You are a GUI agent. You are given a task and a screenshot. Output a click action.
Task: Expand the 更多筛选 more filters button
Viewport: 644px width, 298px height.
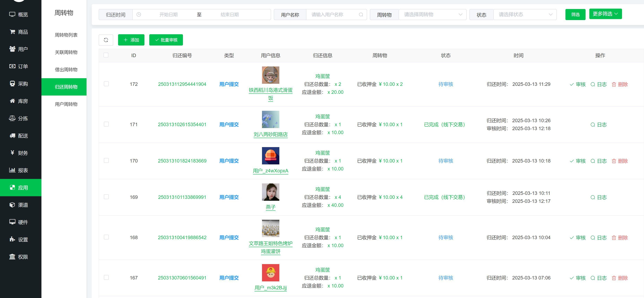coord(605,14)
